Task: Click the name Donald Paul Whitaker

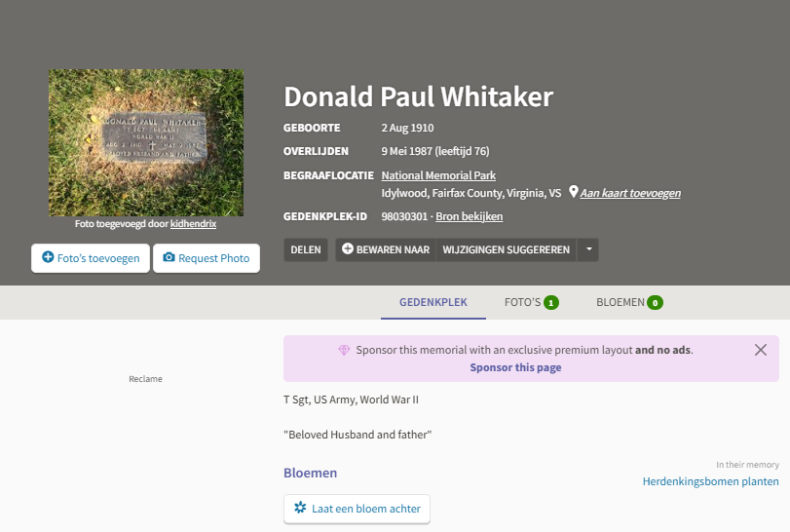Action: (418, 96)
